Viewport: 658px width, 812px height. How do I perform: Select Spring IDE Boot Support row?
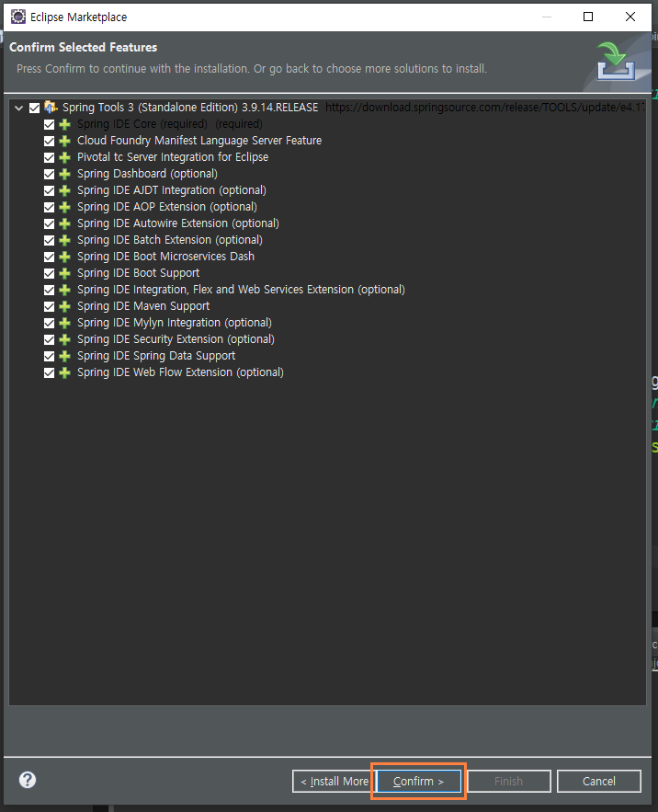138,273
